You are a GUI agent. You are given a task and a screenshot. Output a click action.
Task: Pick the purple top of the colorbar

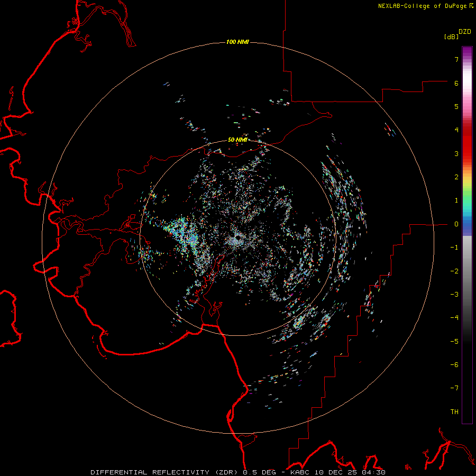click(467, 52)
